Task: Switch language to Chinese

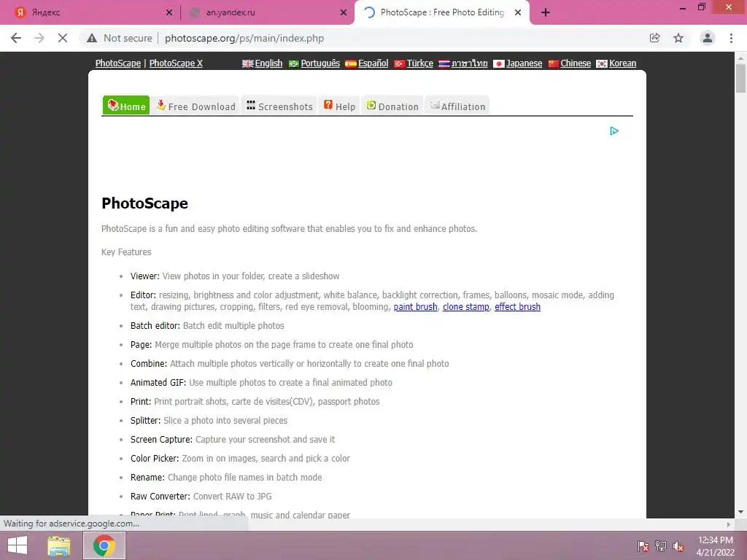Action: pyautogui.click(x=576, y=63)
